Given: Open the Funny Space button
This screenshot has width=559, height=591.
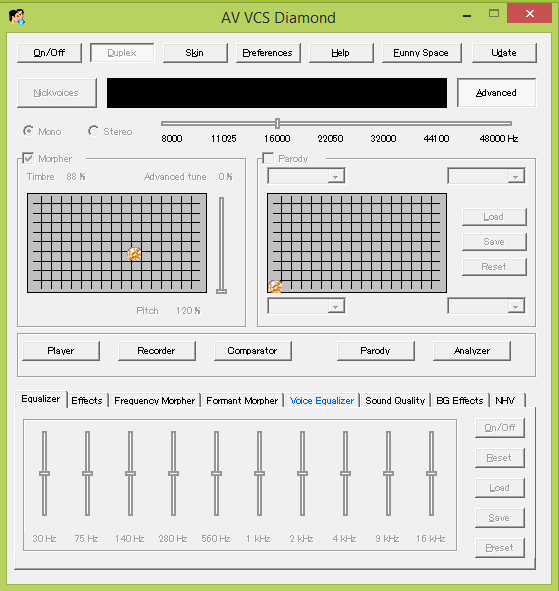Looking at the screenshot, I should coord(421,53).
